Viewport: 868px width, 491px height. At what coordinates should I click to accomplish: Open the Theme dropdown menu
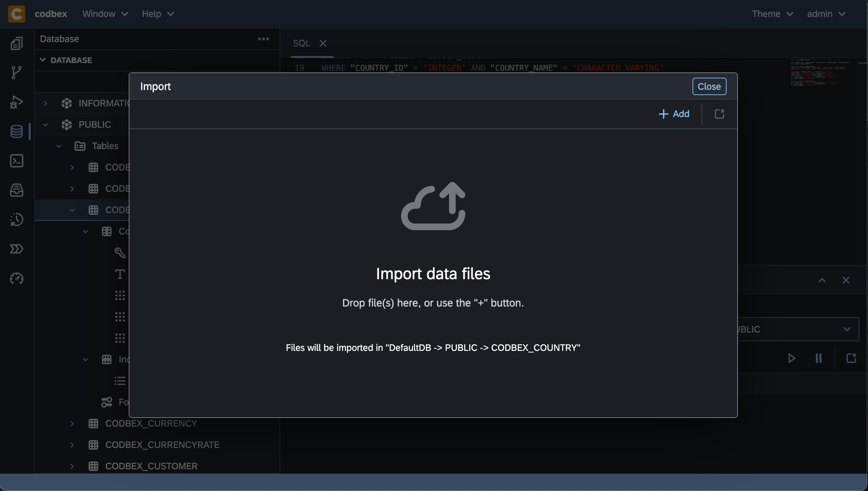772,14
